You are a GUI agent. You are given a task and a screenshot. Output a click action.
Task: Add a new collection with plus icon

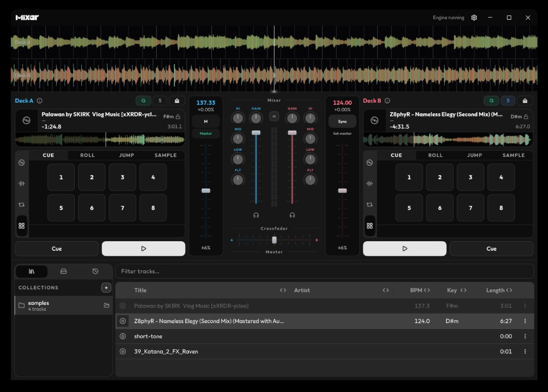[106, 288]
